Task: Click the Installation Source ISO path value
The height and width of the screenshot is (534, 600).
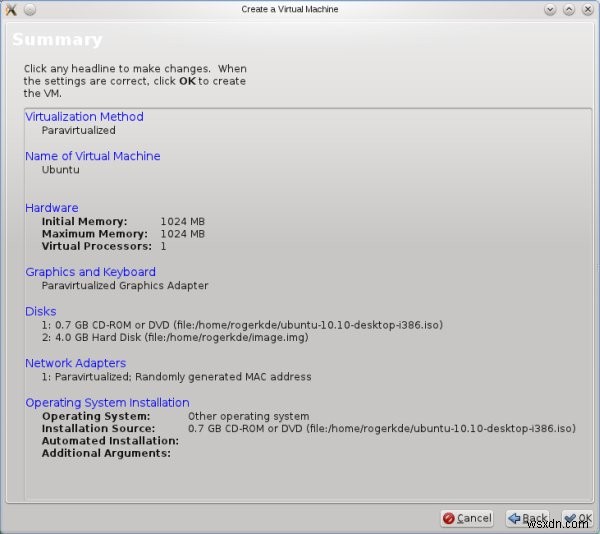Action: [x=382, y=428]
